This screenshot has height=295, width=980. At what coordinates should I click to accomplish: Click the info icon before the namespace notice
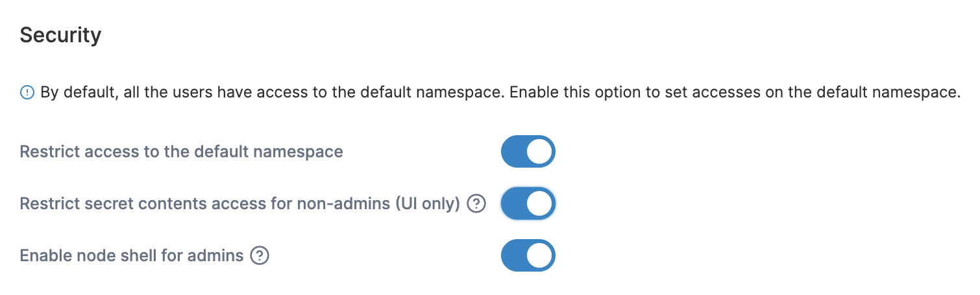(x=27, y=93)
